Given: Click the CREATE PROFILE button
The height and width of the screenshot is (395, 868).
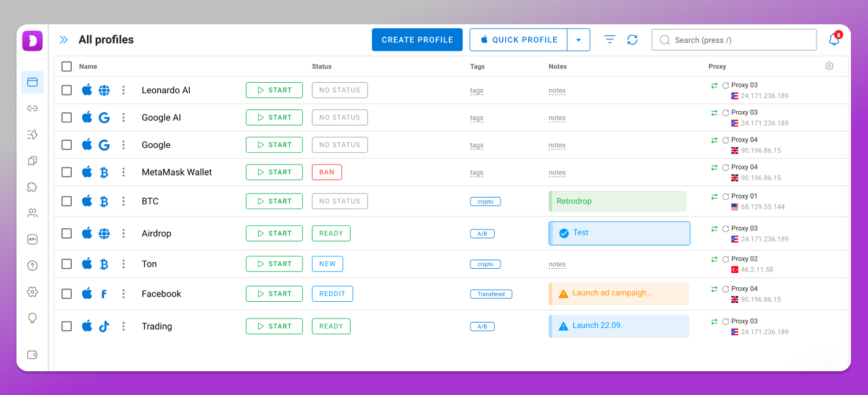Looking at the screenshot, I should (417, 40).
